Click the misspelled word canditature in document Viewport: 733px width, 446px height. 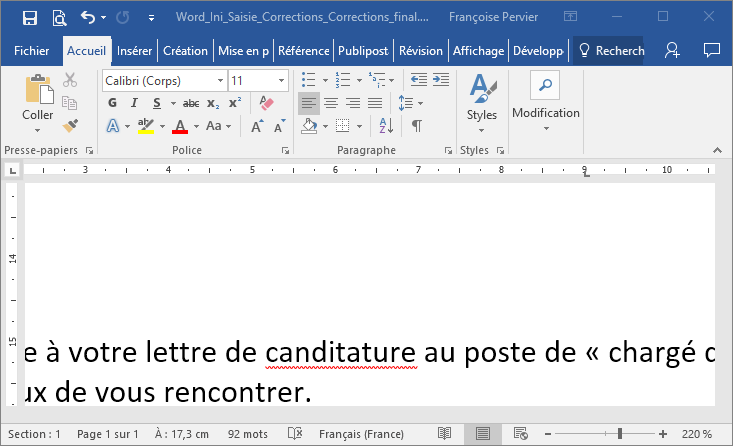(x=341, y=353)
